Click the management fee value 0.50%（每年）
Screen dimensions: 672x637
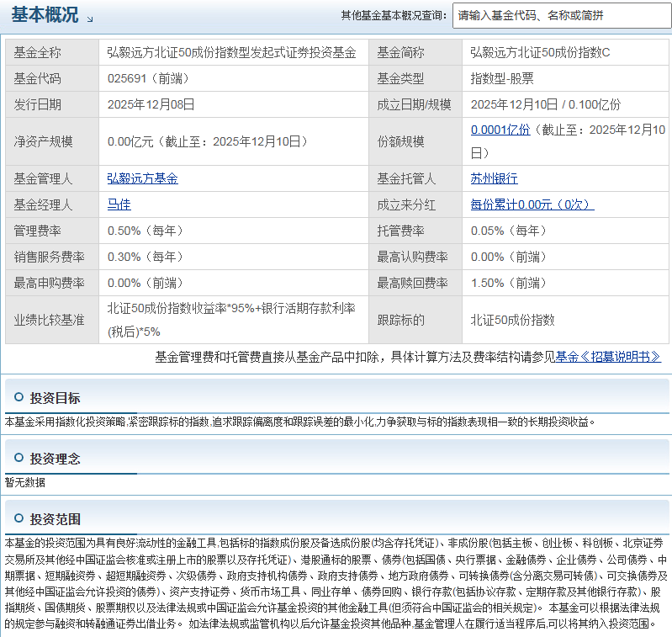coord(146,231)
